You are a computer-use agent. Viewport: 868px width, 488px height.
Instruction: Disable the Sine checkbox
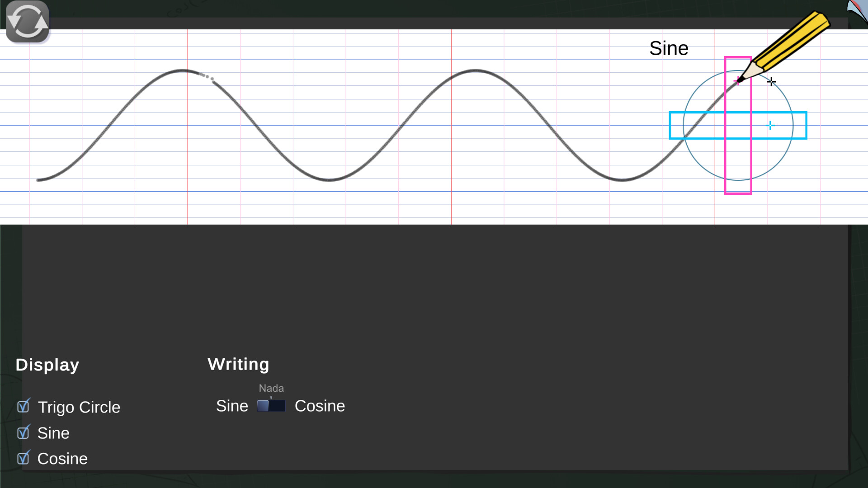coord(24,432)
